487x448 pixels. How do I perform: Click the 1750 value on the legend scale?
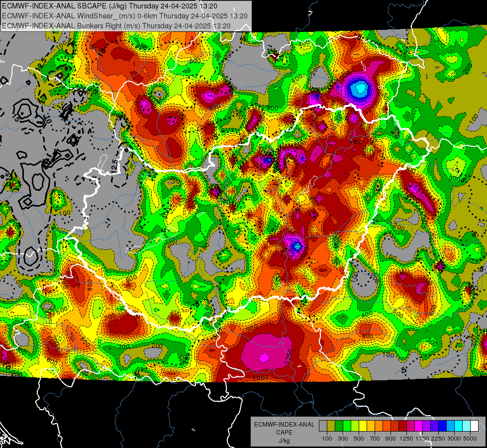[422, 439]
